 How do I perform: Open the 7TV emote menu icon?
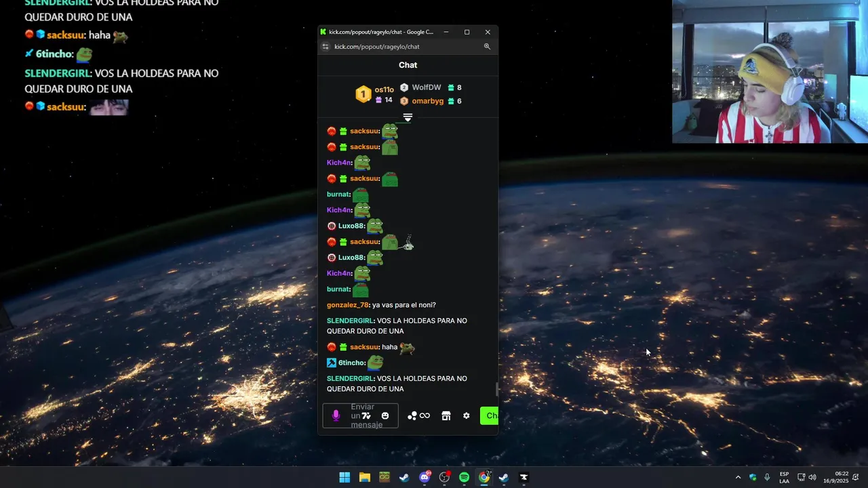point(366,415)
